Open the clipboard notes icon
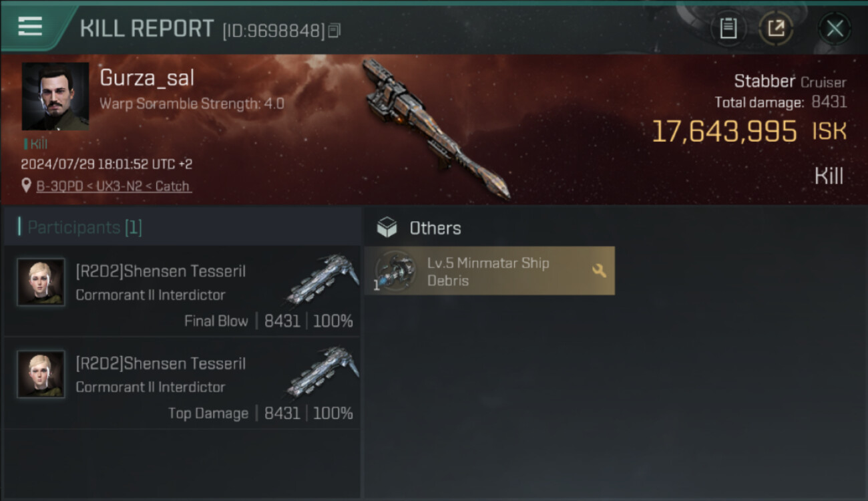The image size is (868, 501). [x=728, y=28]
